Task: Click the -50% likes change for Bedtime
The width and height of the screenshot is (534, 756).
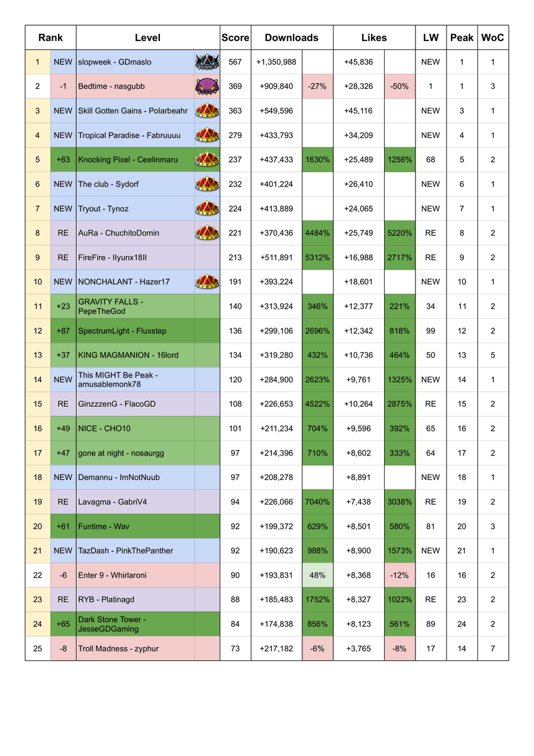Action: [399, 86]
